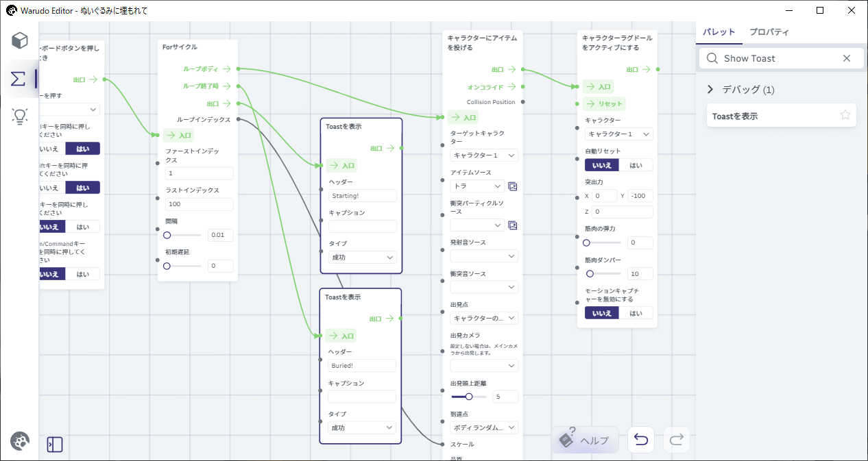Screen dimensions: 868x461
Task: Click the キャラクターにアイテムを投げる node title
Action: point(482,42)
